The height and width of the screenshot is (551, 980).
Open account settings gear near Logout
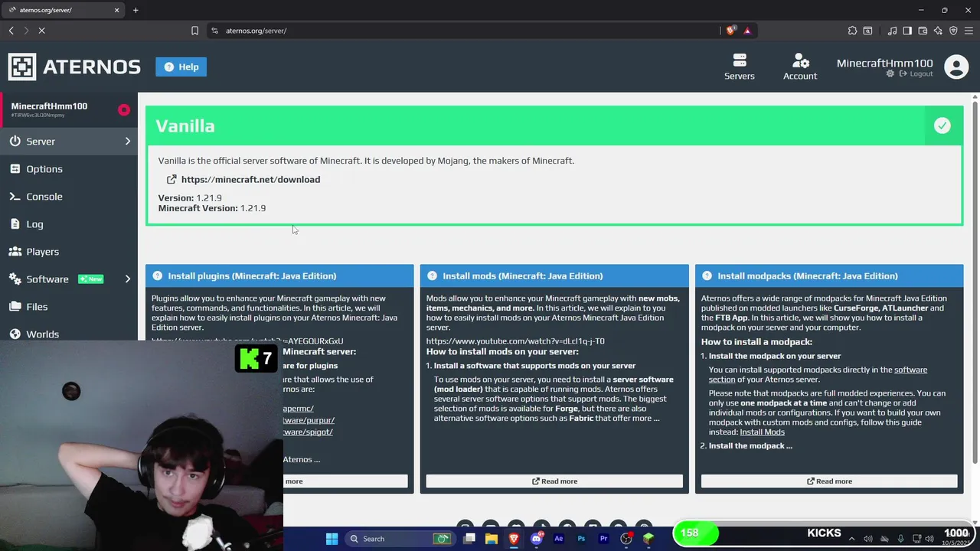pos(890,73)
